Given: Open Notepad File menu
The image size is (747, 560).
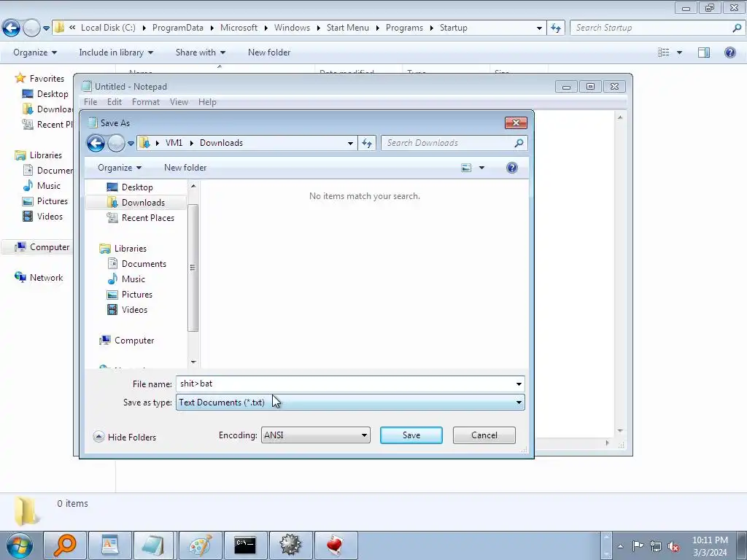Looking at the screenshot, I should 90,102.
